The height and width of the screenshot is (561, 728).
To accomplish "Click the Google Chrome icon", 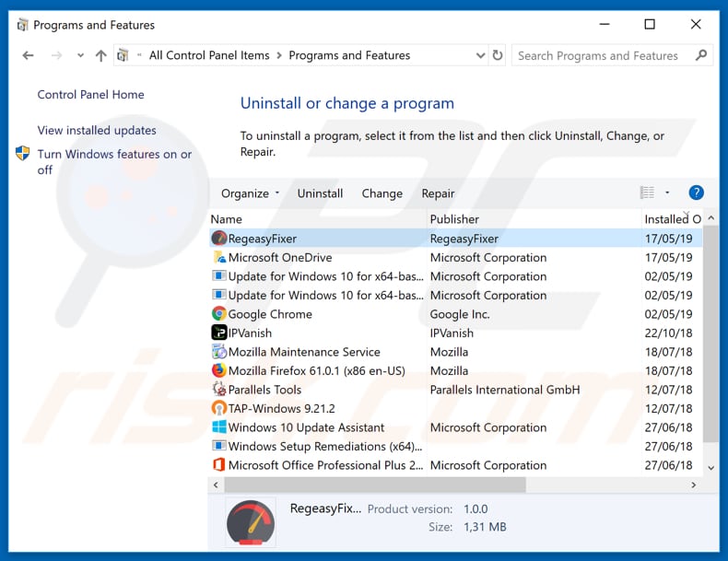I will (x=218, y=314).
